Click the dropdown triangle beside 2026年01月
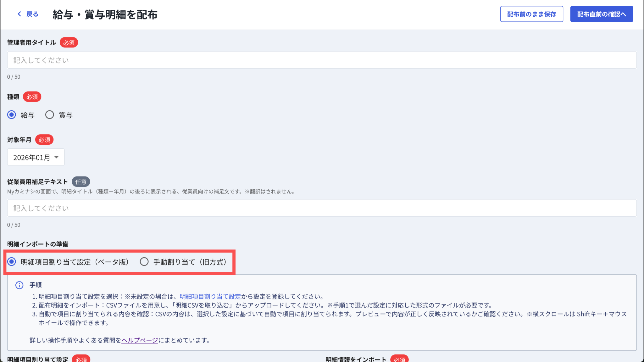Screen dimensions: 644x362 tap(57, 157)
